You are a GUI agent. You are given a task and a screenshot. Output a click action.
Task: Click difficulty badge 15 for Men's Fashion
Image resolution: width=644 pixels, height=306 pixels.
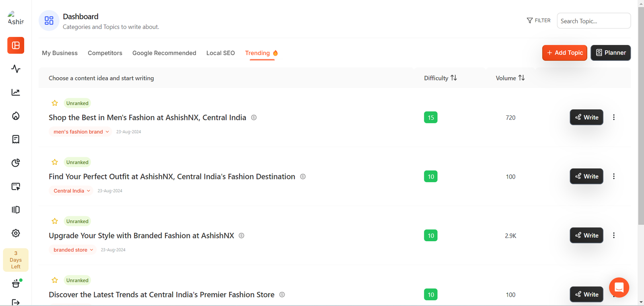[x=431, y=117]
